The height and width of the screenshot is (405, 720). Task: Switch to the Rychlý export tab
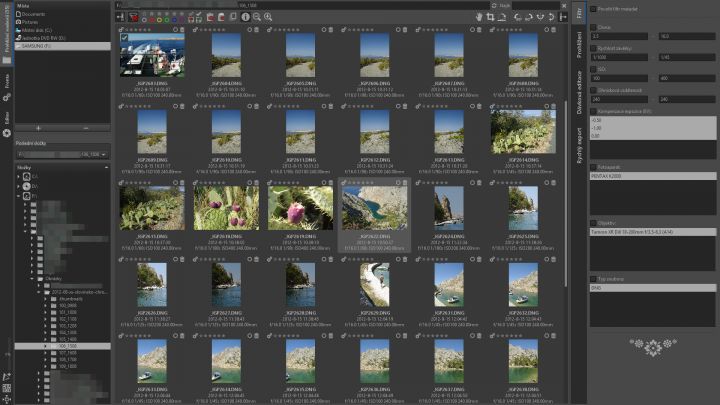(579, 145)
